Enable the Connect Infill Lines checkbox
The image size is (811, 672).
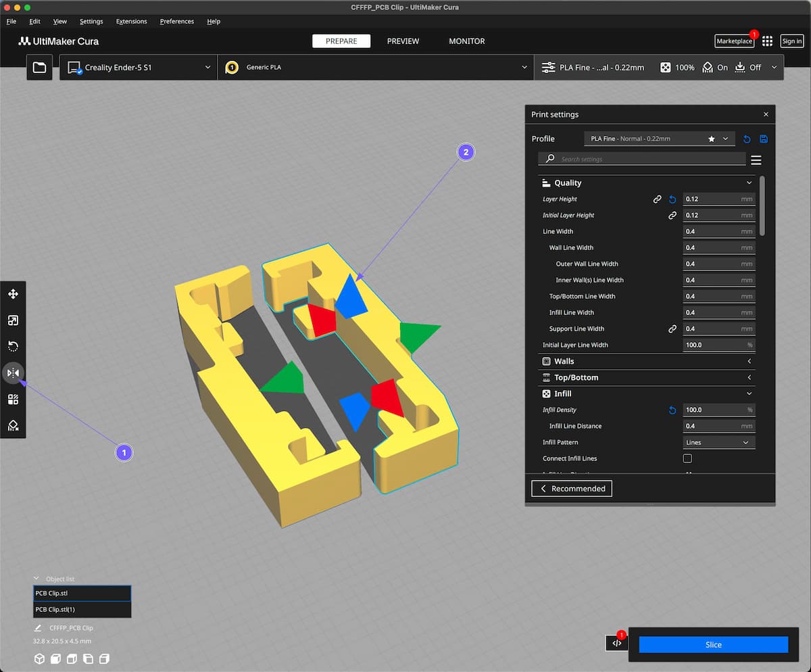pos(687,458)
